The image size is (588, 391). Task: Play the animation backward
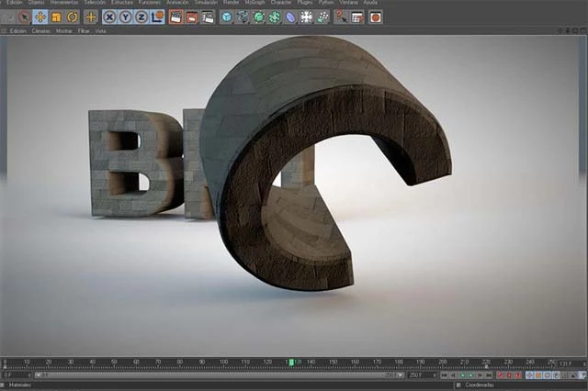(462, 374)
